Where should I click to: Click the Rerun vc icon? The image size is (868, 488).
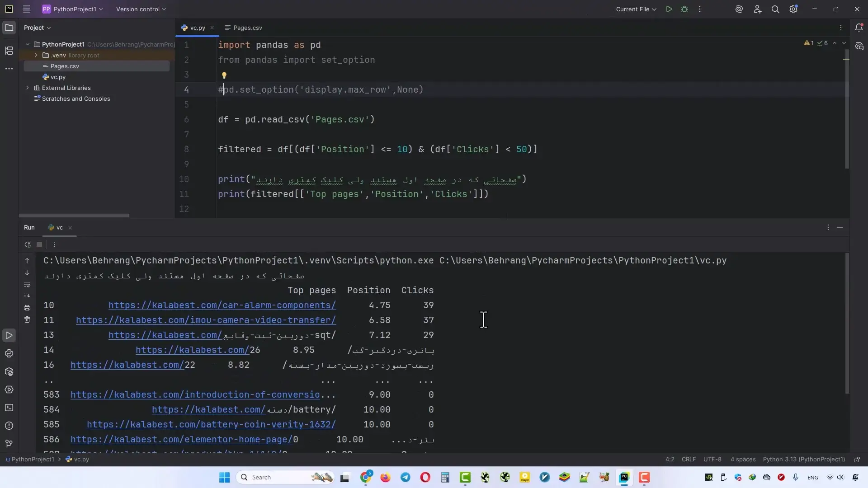28,244
